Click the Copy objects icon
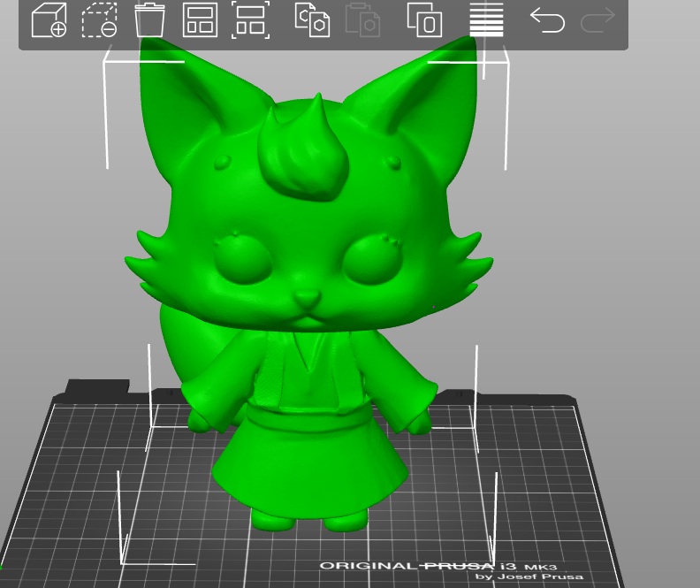Viewport: 700px width, 588px height. pyautogui.click(x=313, y=20)
